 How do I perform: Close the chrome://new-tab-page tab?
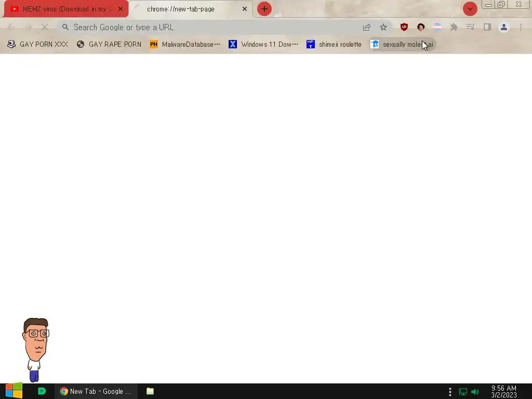[244, 9]
